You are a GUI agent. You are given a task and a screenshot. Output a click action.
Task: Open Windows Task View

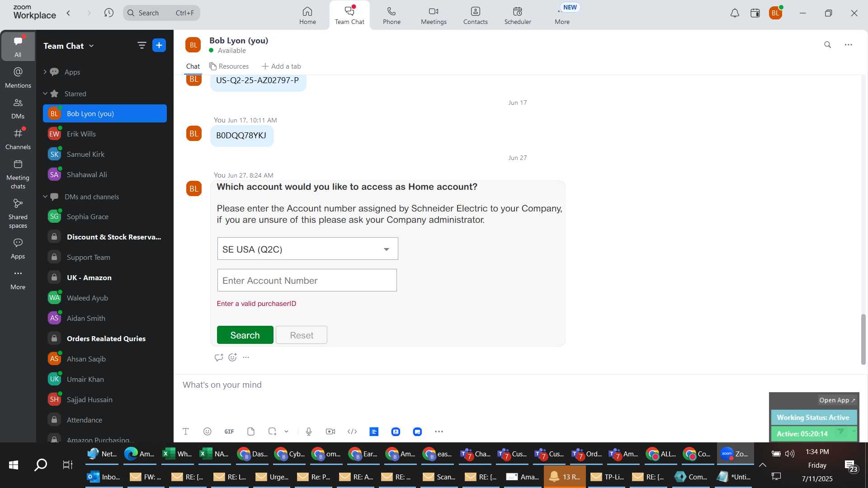pos(68,465)
